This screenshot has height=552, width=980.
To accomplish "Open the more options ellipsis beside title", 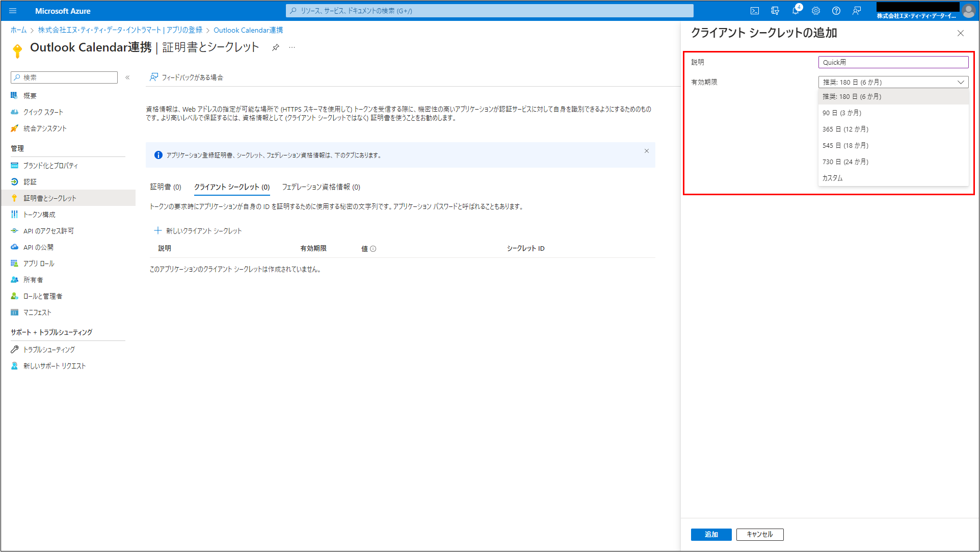I will pyautogui.click(x=292, y=47).
